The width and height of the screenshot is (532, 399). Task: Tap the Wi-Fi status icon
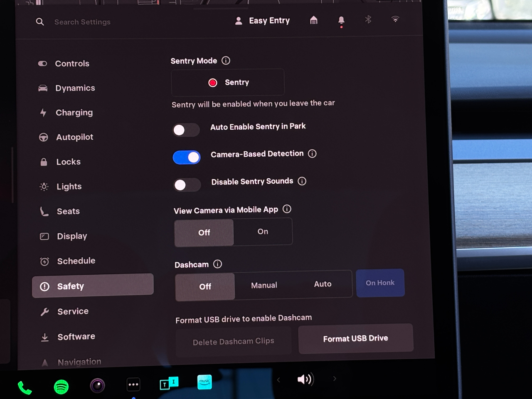click(395, 19)
